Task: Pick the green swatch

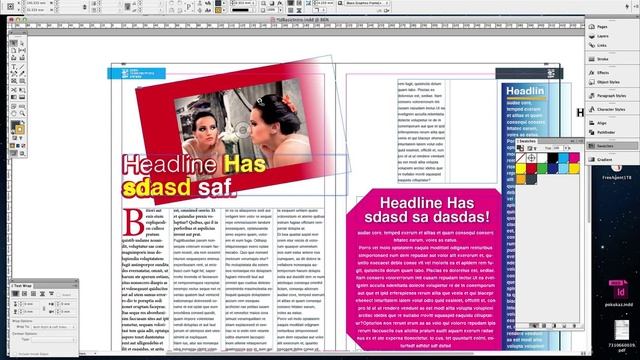Action: [542, 168]
